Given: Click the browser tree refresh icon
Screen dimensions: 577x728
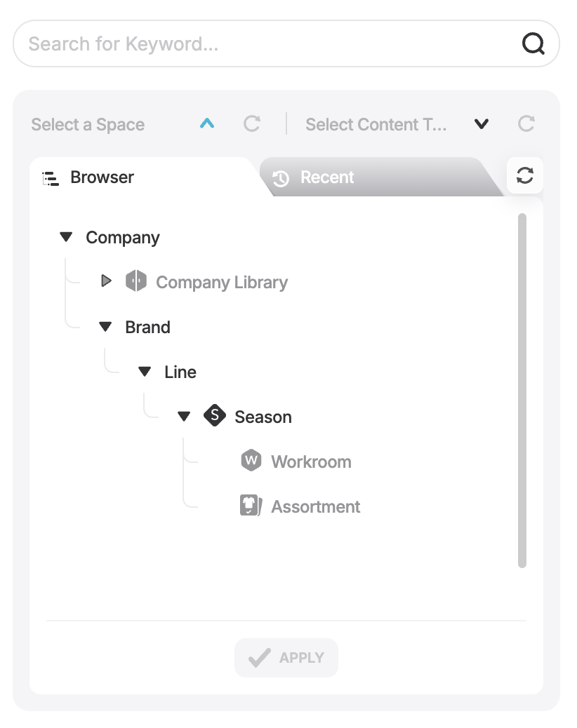Looking at the screenshot, I should (525, 175).
